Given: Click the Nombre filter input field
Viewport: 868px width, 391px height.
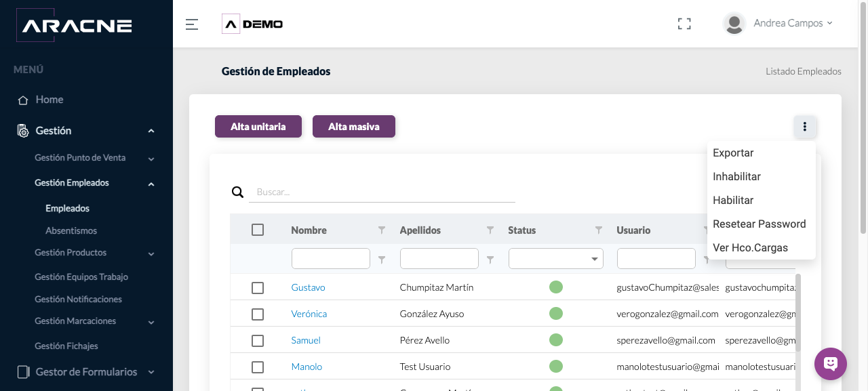Looking at the screenshot, I should click(331, 259).
